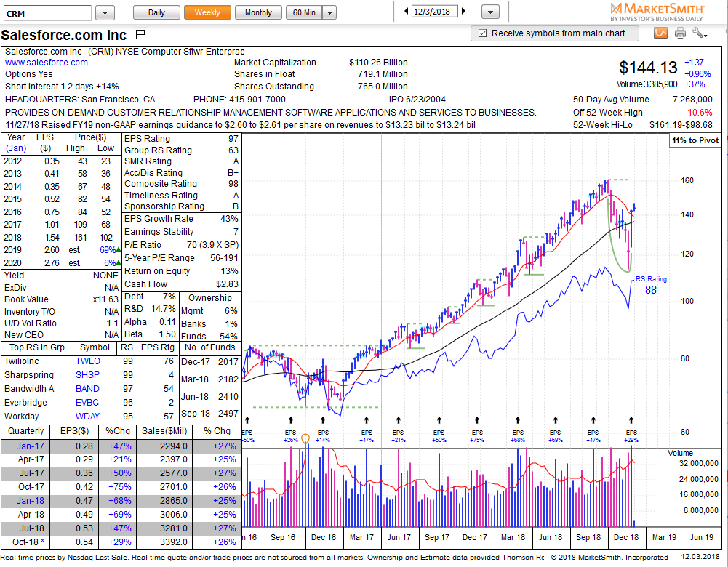Click the Dec 18 label on time axis
Viewport: 728px width, 567px height.
[626, 537]
